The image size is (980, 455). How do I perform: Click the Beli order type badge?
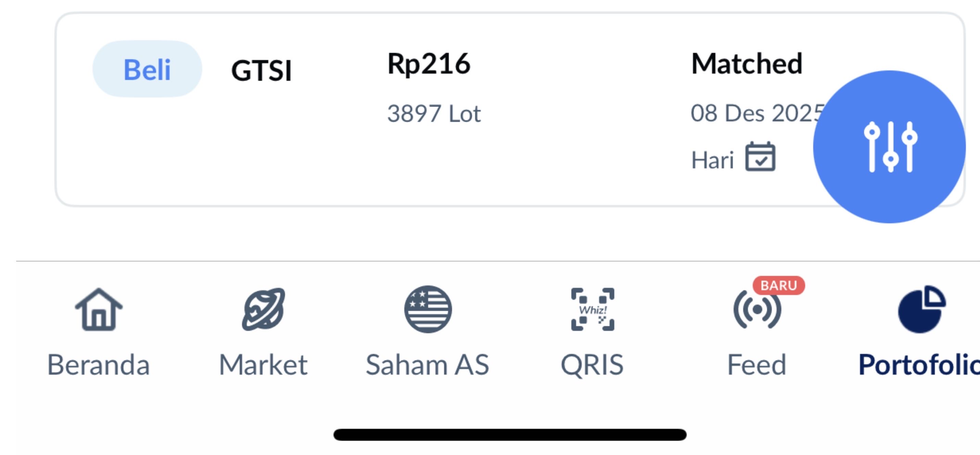(x=147, y=69)
